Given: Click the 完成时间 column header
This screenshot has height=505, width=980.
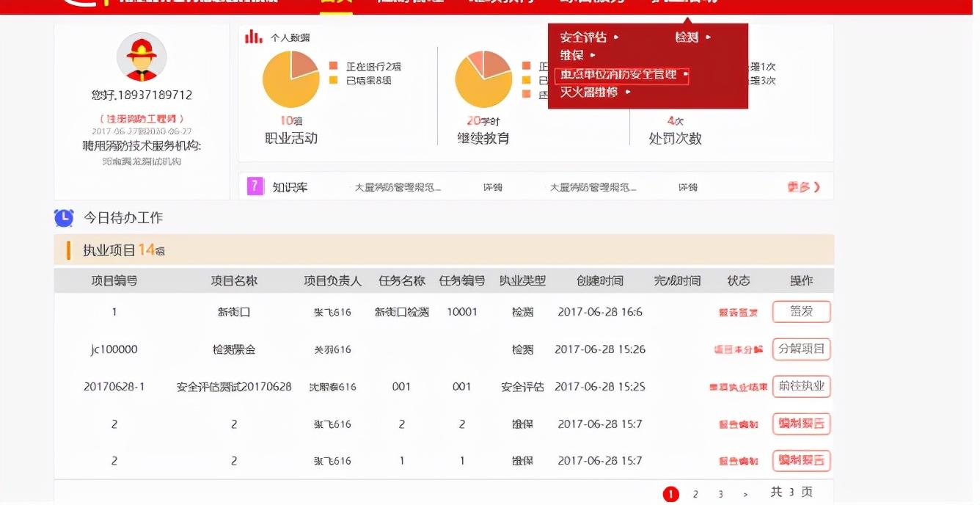Looking at the screenshot, I should [677, 280].
